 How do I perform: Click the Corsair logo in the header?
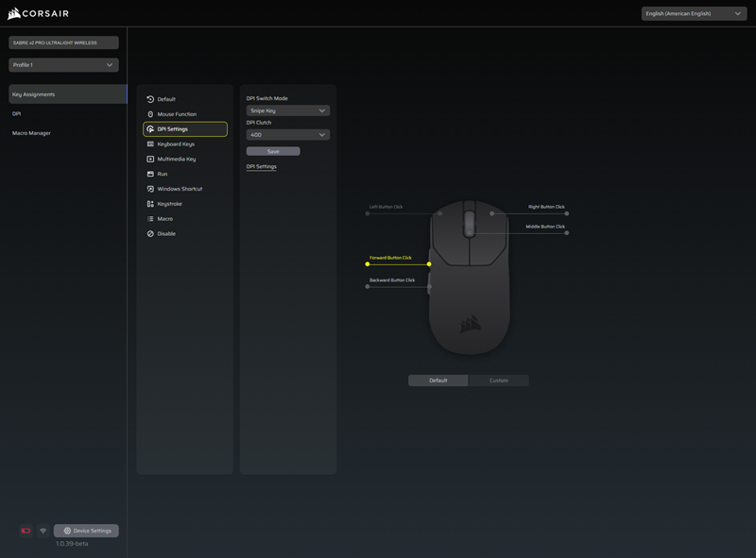[x=38, y=13]
